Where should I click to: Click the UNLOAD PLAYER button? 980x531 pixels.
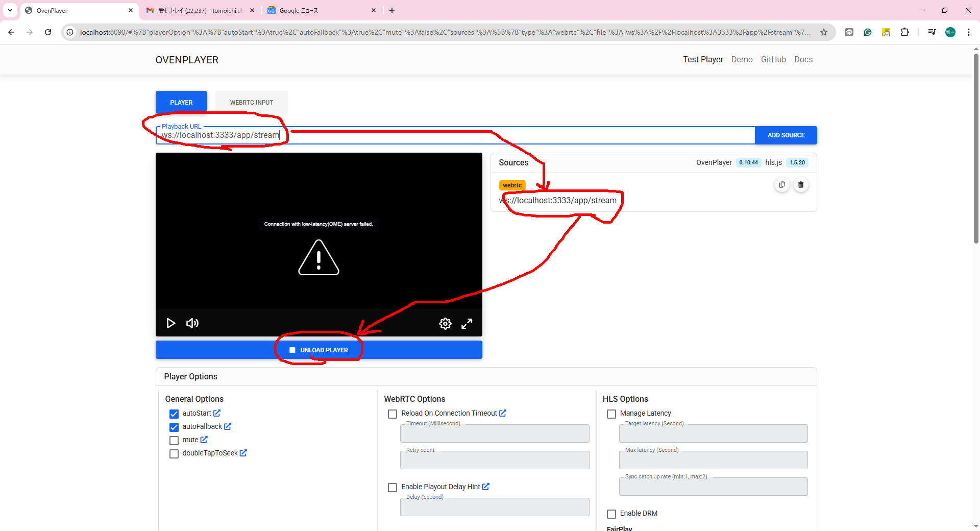[319, 350]
